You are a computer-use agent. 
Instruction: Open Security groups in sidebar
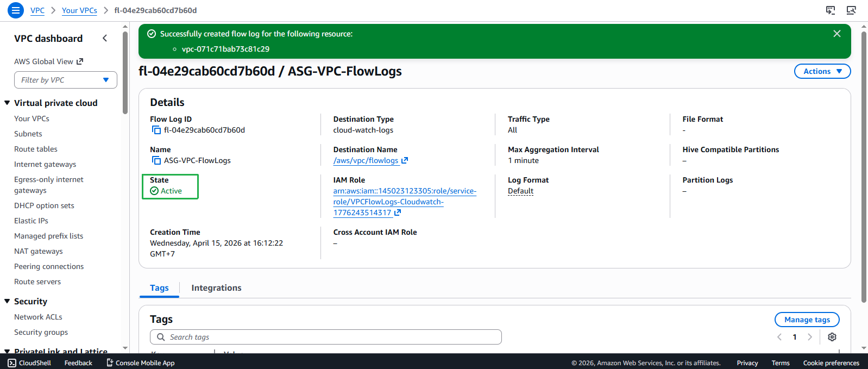point(41,332)
